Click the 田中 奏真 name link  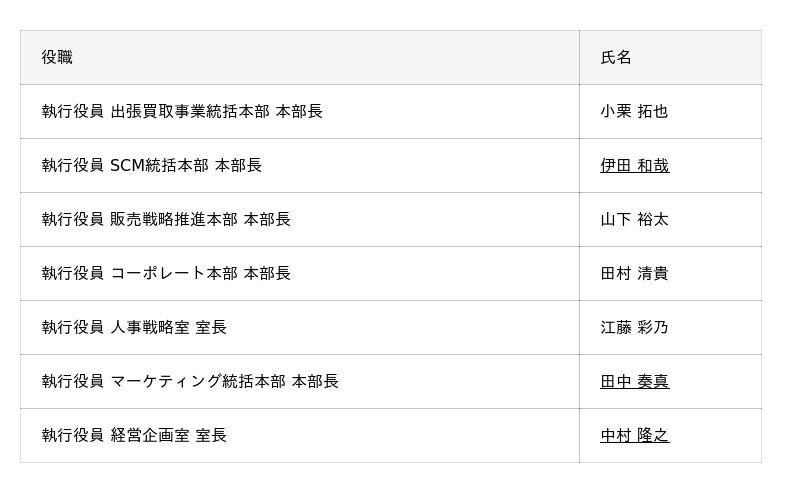coord(634,382)
